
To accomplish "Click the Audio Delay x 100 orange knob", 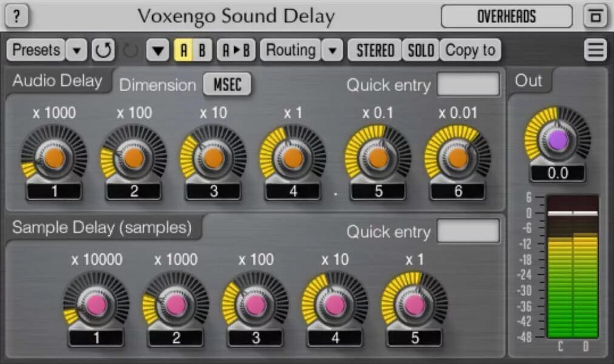I will pyautogui.click(x=134, y=158).
